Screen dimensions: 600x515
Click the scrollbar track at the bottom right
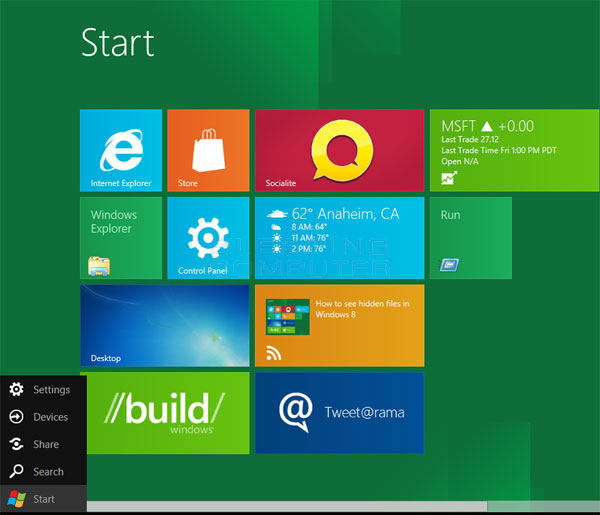click(x=543, y=506)
